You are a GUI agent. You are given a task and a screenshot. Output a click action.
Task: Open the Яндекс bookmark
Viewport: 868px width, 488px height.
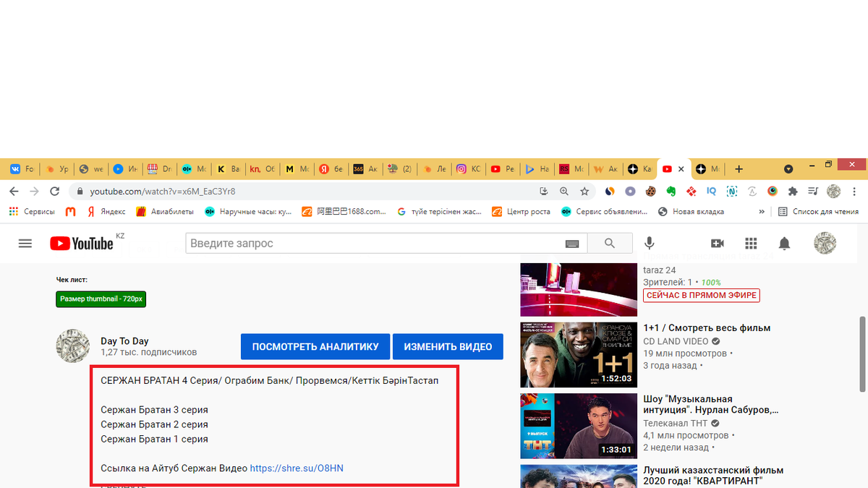tap(106, 212)
